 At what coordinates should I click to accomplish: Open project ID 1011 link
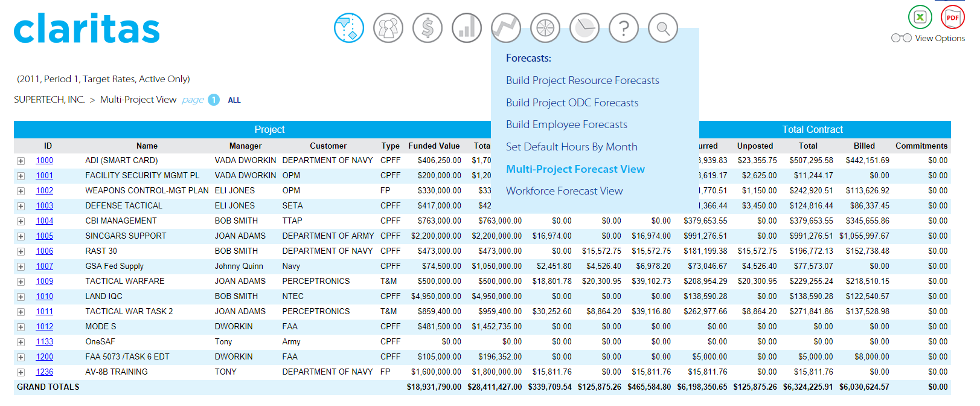(x=44, y=311)
